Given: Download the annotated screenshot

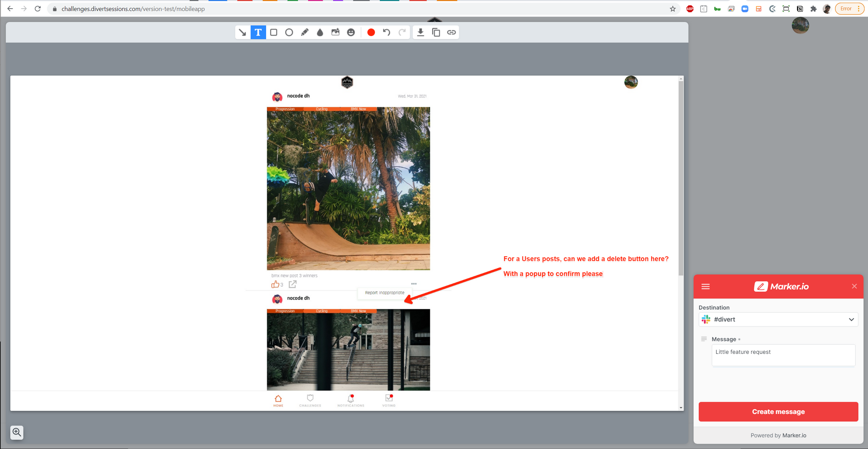Looking at the screenshot, I should point(421,33).
